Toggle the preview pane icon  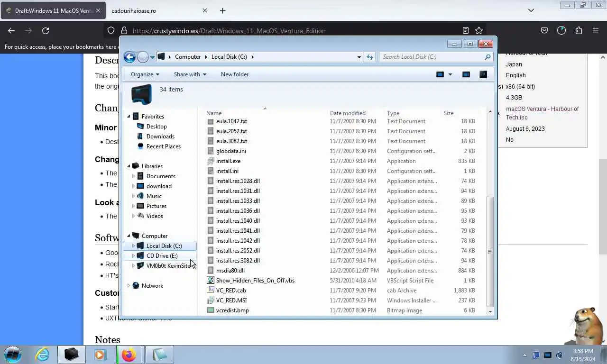click(466, 74)
